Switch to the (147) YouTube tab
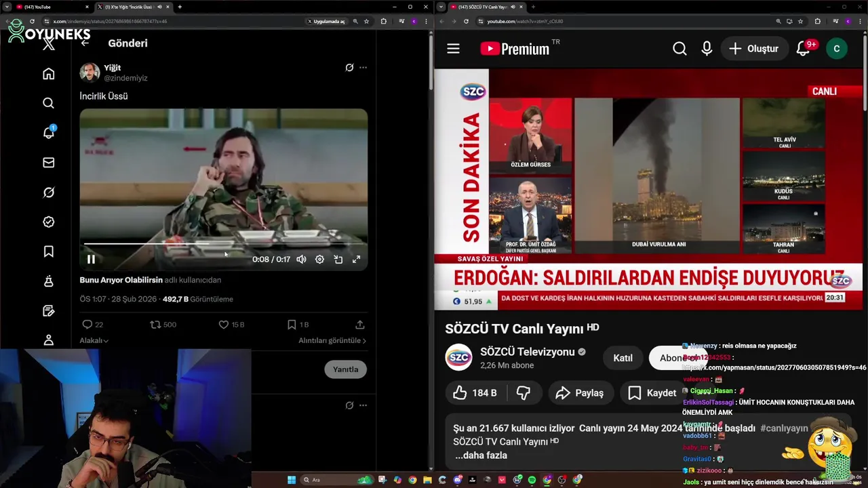 [x=51, y=7]
